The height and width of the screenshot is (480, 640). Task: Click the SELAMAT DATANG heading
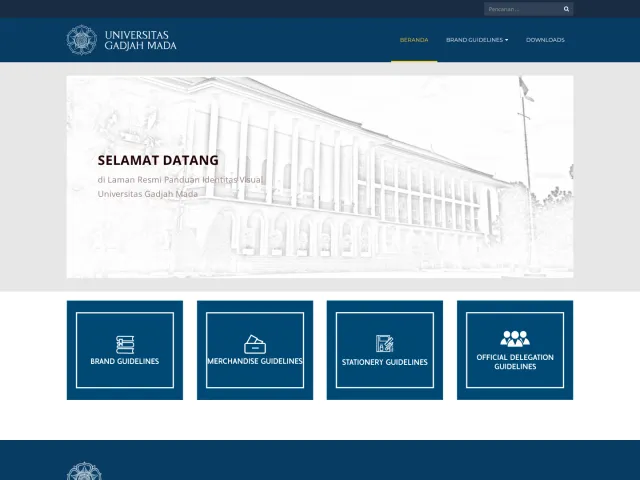(158, 160)
